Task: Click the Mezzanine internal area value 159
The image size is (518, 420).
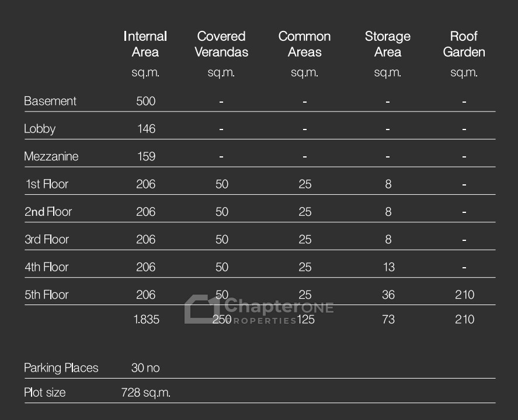Action: point(146,156)
